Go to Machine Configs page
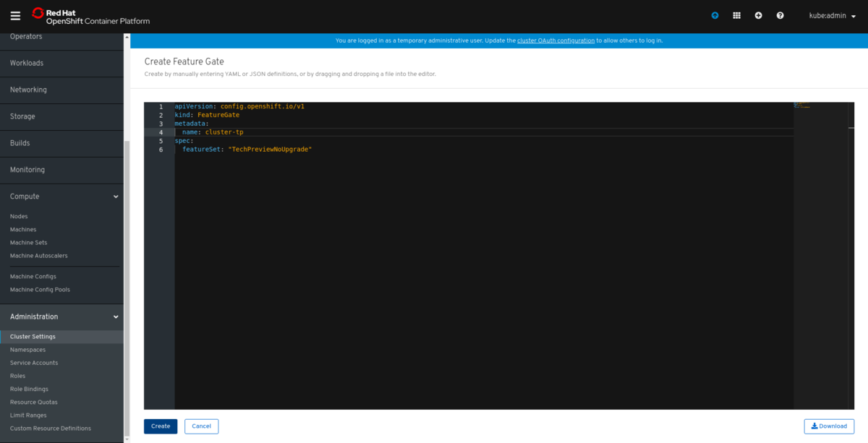Screen dimensions: 868x443 (33, 277)
